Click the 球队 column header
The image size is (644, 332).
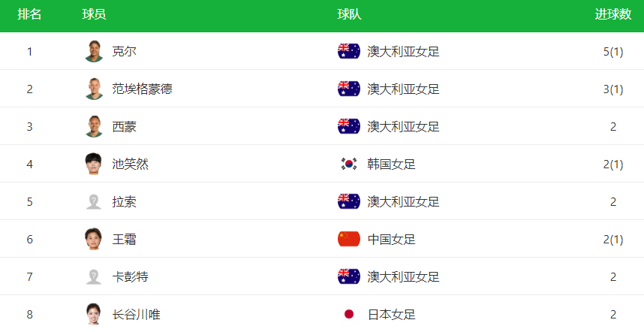coord(349,14)
